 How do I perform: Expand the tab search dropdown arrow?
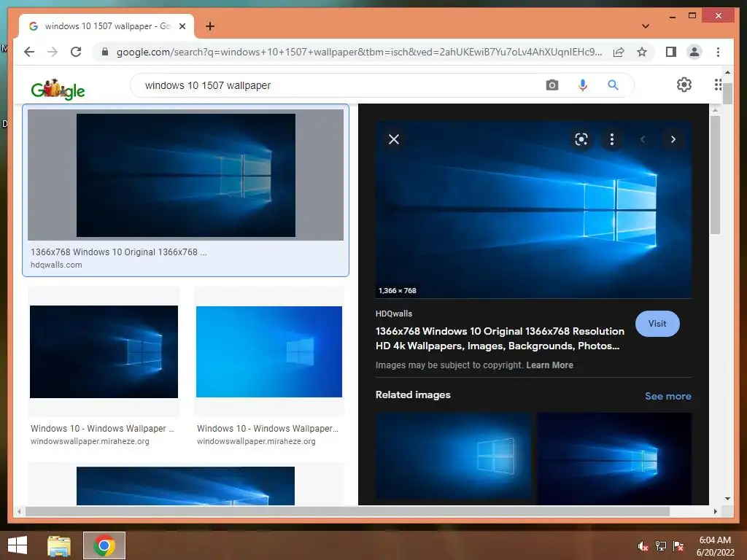(x=645, y=26)
